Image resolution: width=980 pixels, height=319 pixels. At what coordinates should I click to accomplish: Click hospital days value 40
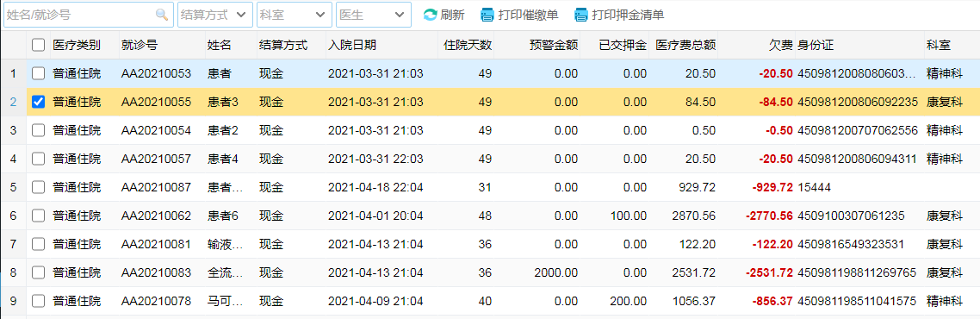click(485, 301)
